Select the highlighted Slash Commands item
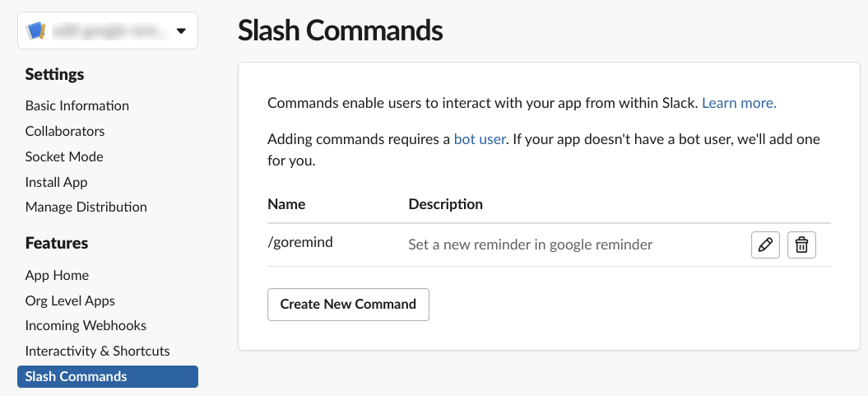 pyautogui.click(x=108, y=376)
